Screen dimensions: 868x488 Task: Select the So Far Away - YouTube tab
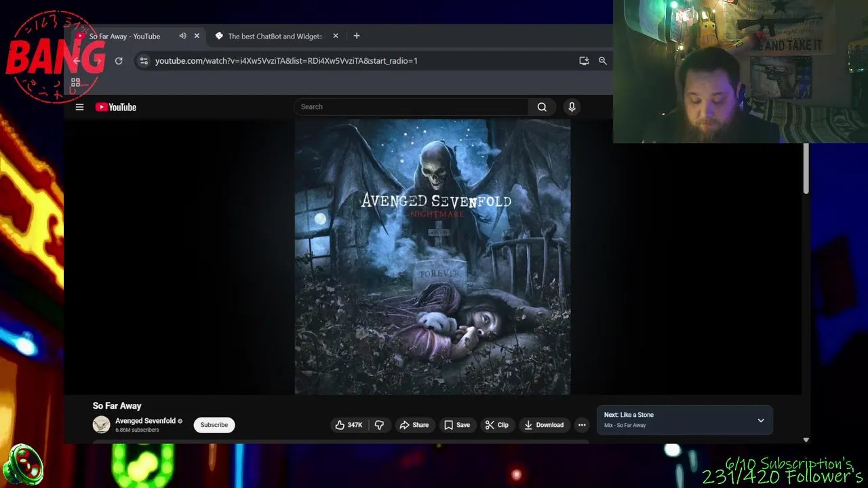click(125, 36)
